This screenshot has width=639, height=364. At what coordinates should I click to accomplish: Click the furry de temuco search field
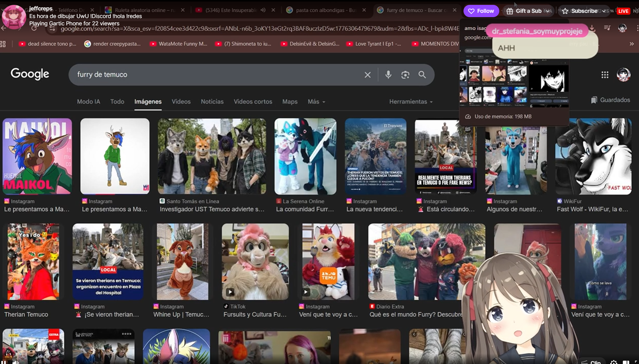coord(214,75)
